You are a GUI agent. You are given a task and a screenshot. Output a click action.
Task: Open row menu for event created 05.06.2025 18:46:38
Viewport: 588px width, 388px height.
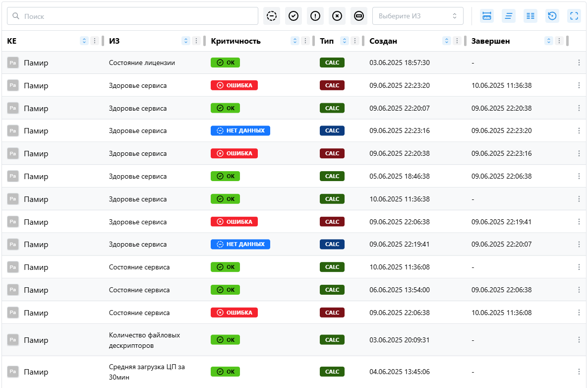[579, 176]
